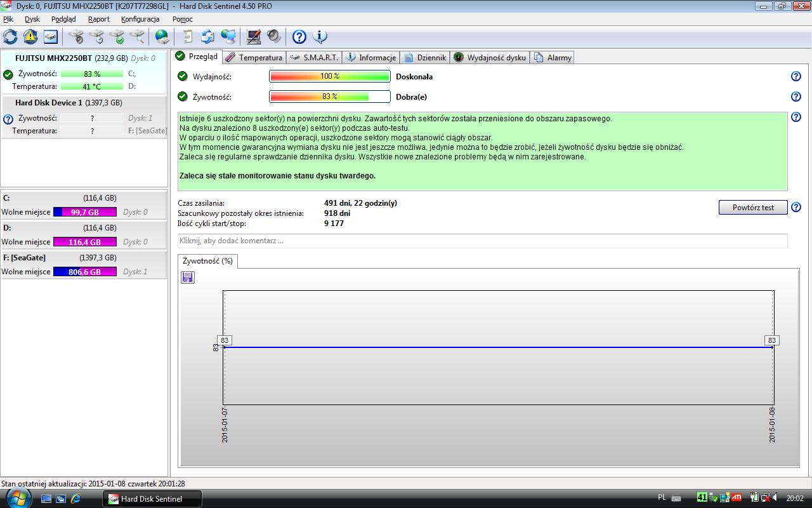The height and width of the screenshot is (508, 812).
Task: Click the 'Doskonała' performance rating text
Action: click(414, 77)
